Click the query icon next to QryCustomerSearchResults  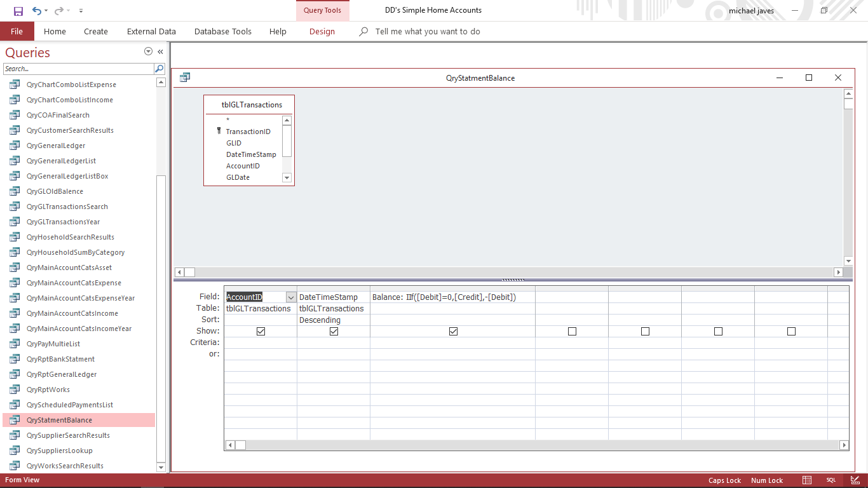[15, 130]
